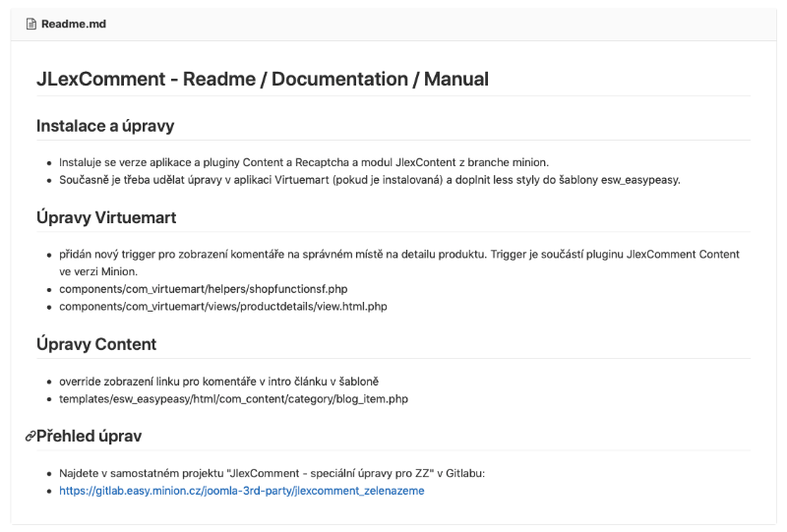Click the word Documentation in the title
787x532 pixels.
(339, 79)
